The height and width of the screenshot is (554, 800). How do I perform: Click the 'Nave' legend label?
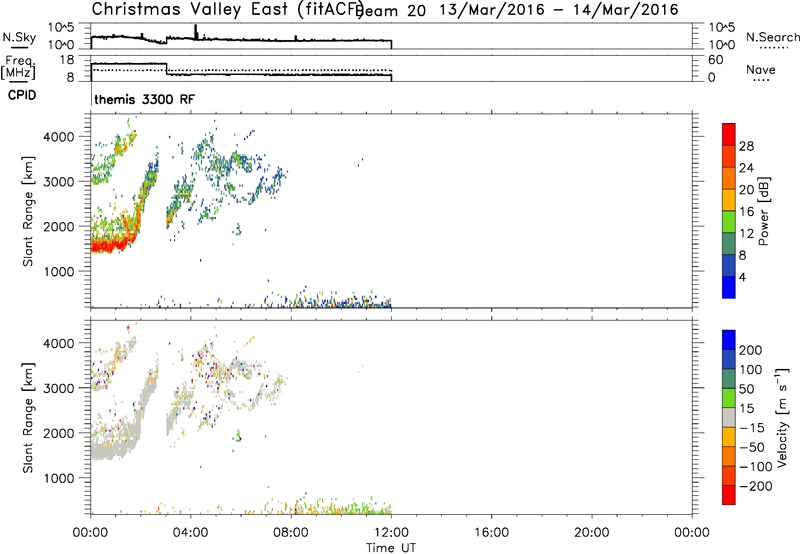[x=760, y=70]
